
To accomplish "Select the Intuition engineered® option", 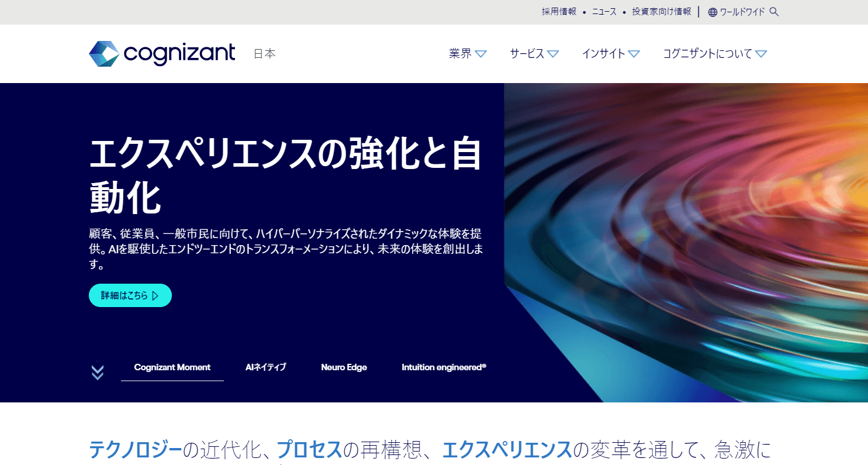I will point(444,367).
